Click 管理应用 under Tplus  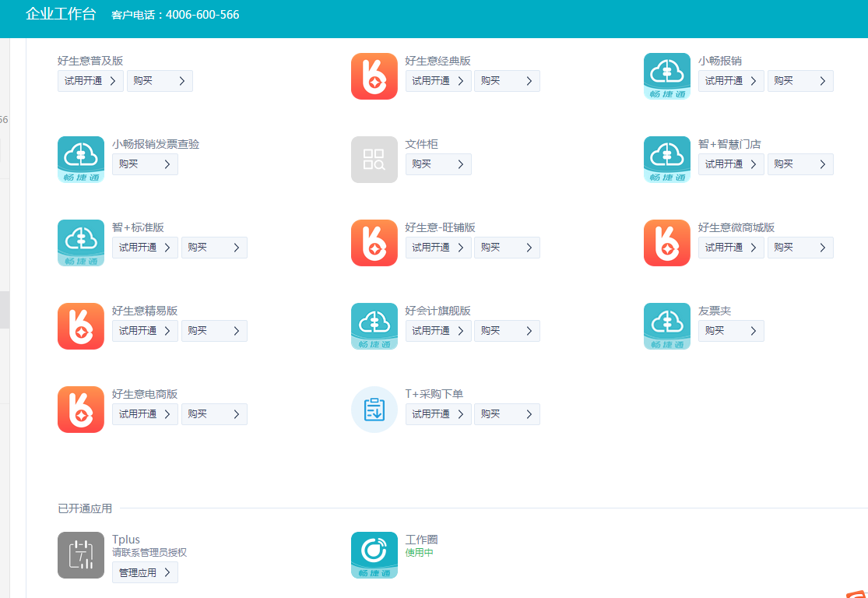(145, 572)
